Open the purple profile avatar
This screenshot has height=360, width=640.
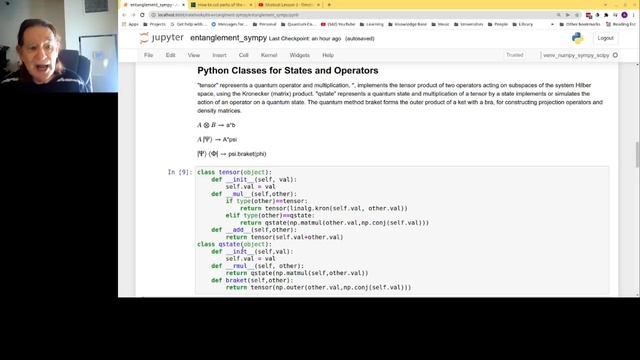click(x=624, y=15)
